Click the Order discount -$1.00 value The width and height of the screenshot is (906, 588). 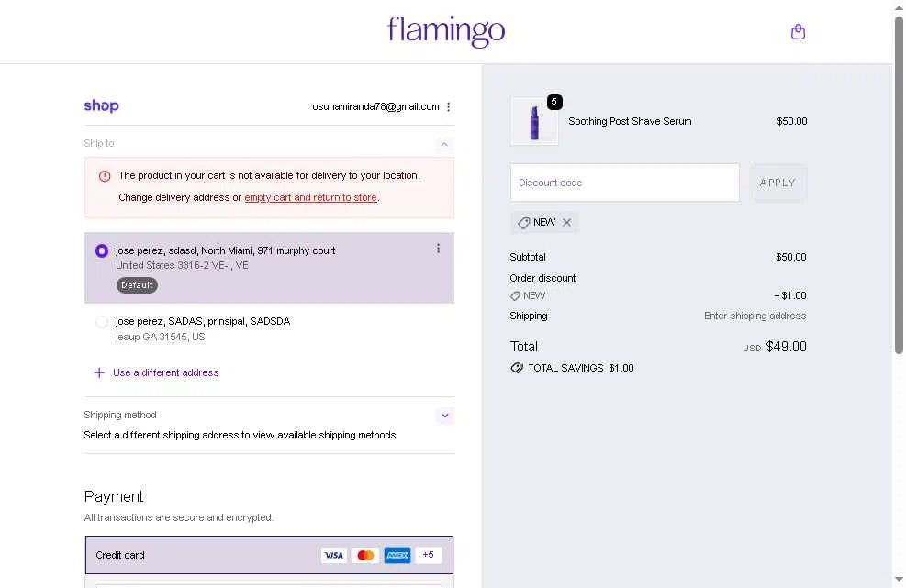[x=790, y=295]
